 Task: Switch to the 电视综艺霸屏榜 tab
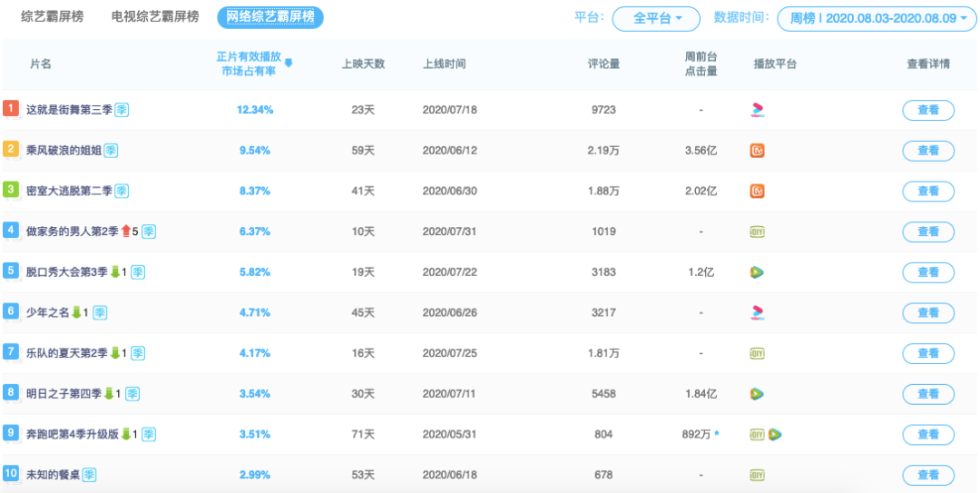tap(154, 17)
